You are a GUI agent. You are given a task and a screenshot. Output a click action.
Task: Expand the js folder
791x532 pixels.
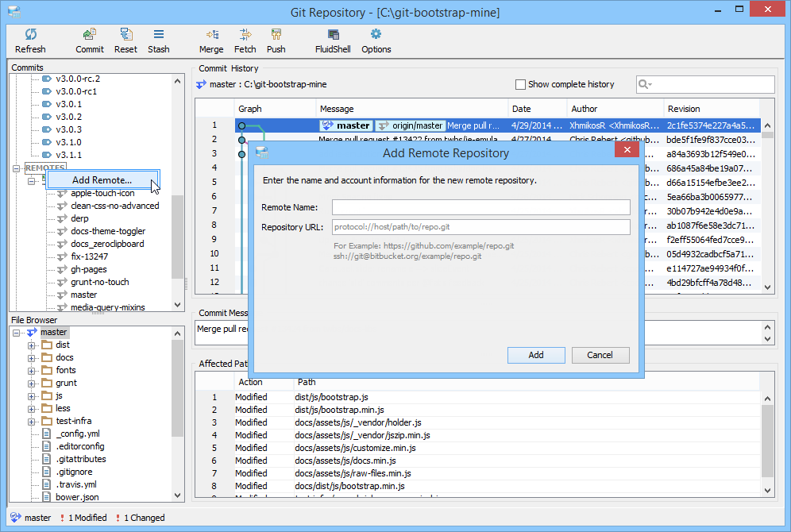[31, 396]
